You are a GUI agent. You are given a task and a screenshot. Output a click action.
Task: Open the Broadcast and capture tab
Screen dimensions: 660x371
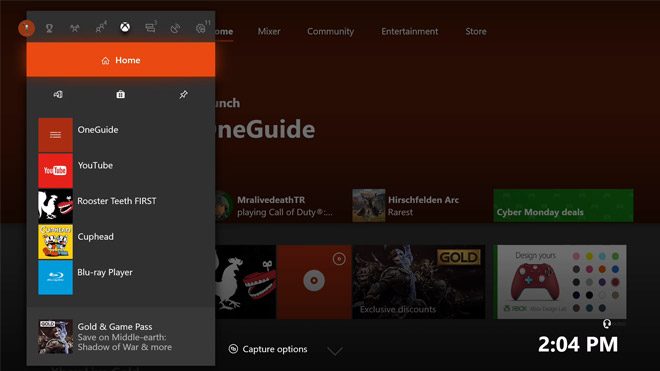click(176, 28)
